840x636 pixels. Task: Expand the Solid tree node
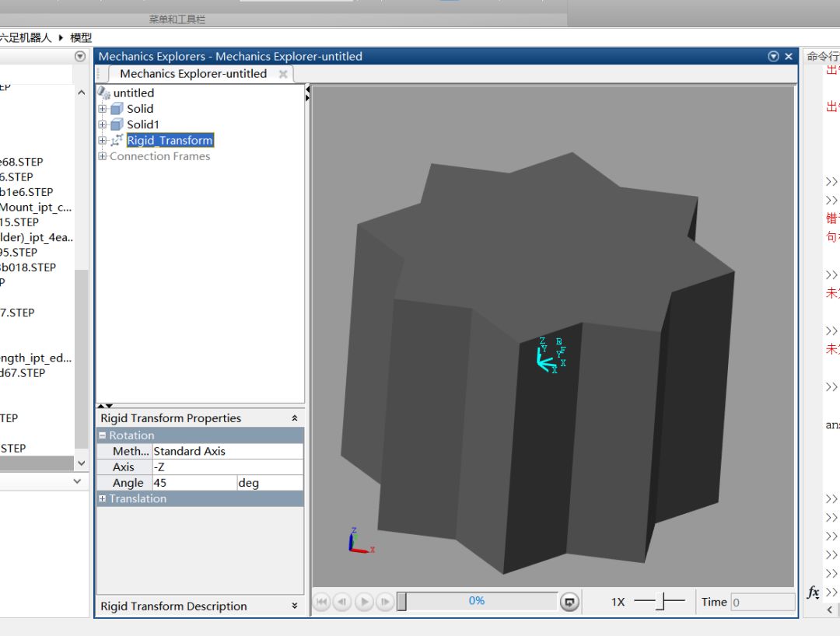[x=102, y=109]
